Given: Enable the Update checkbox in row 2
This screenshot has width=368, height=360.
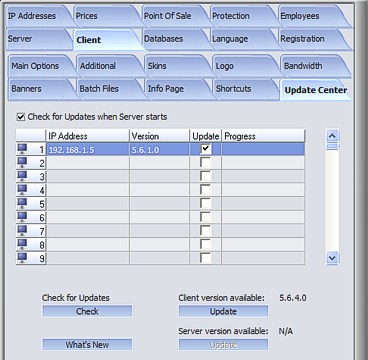Looking at the screenshot, I should (206, 163).
